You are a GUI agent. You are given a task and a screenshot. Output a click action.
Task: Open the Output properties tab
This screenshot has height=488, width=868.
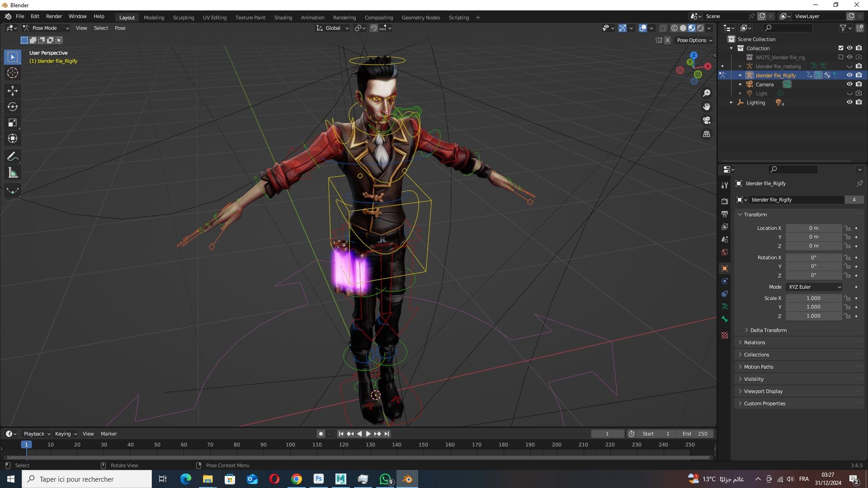tap(725, 214)
